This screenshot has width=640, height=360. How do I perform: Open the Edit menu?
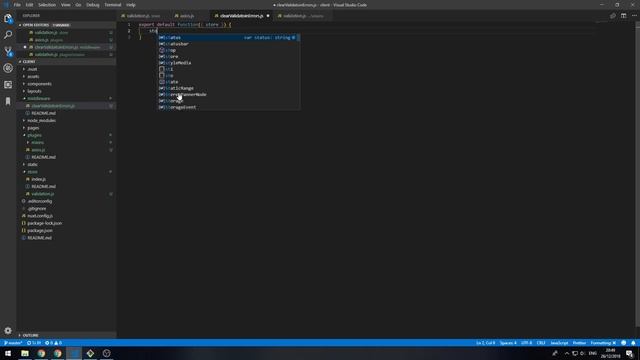click(x=29, y=5)
